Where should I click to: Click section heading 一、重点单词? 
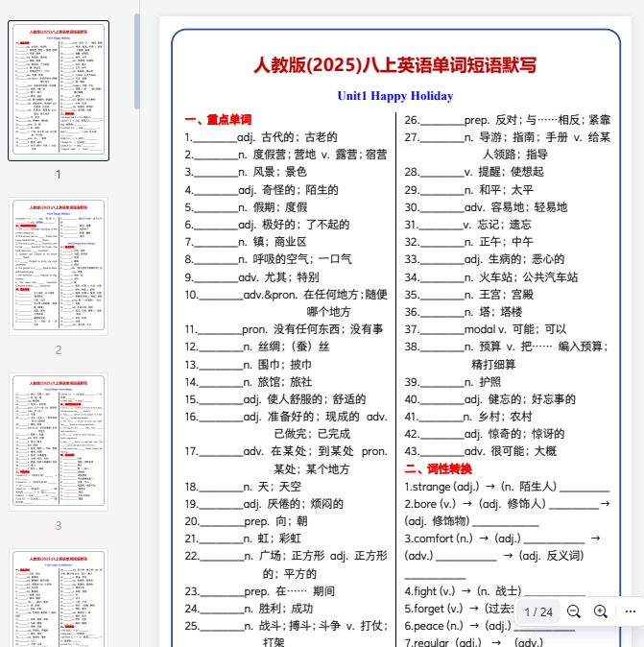[218, 120]
